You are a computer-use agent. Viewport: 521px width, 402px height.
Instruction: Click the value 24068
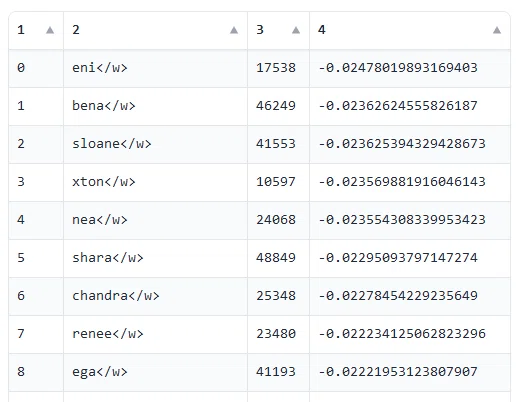tap(276, 220)
